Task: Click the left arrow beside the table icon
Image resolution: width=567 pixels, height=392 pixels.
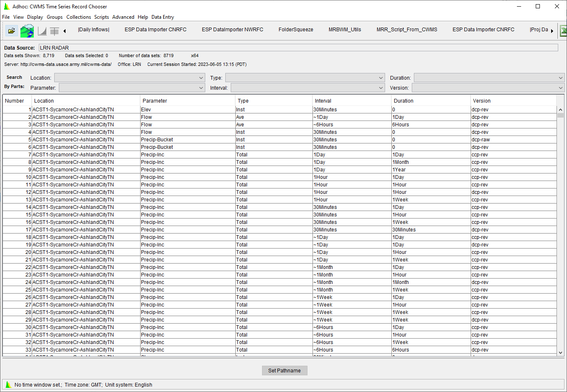Action: click(64, 30)
